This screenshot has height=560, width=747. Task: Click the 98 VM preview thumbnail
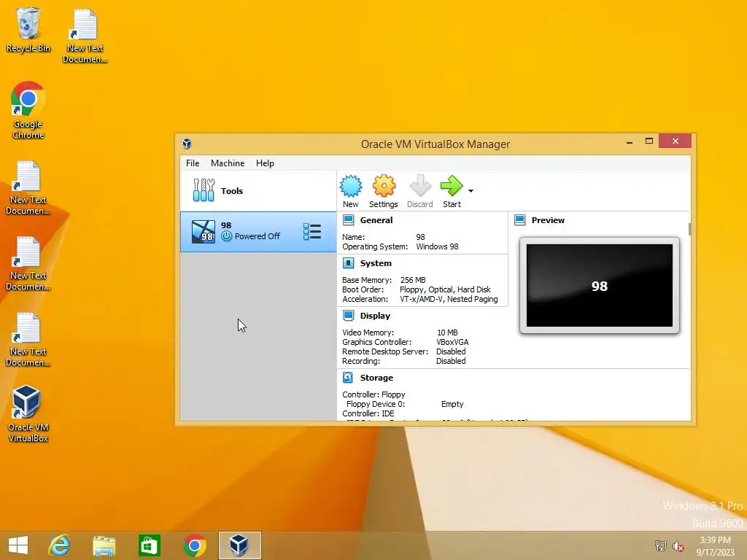point(600,285)
